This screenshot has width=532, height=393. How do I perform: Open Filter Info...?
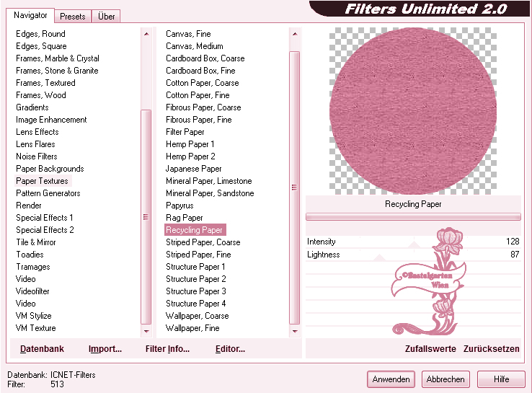167,349
